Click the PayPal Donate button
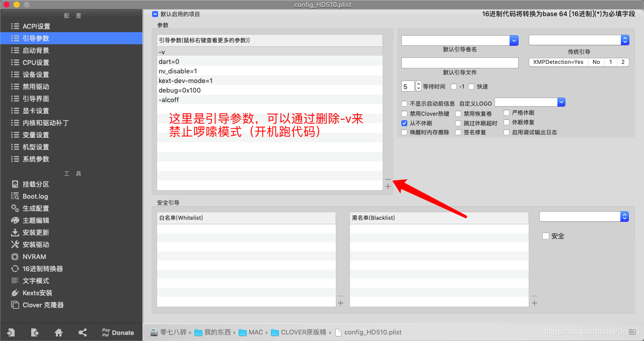This screenshot has height=341, width=644. pos(118,332)
